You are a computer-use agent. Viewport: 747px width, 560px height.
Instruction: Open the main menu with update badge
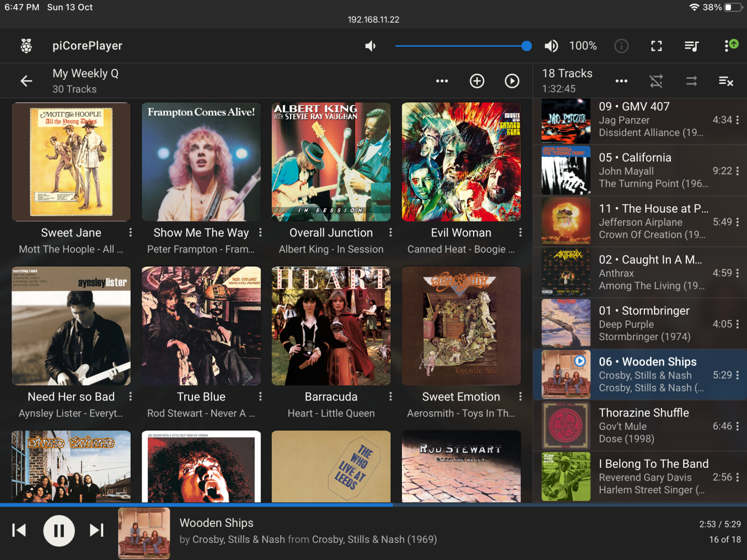[x=731, y=46]
